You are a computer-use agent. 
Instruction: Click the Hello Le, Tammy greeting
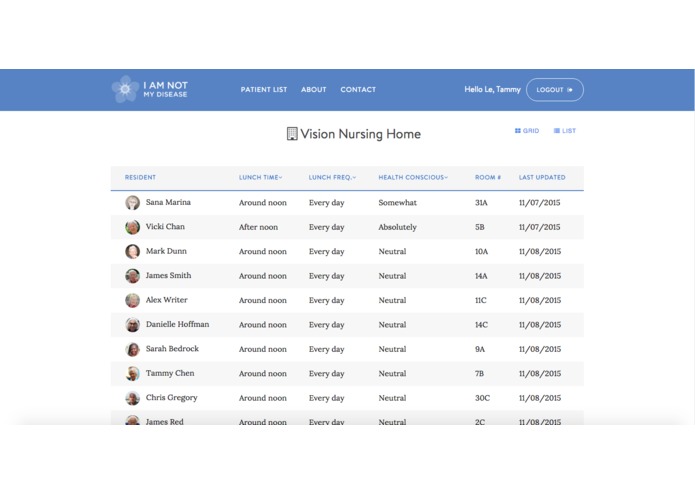pyautogui.click(x=492, y=89)
